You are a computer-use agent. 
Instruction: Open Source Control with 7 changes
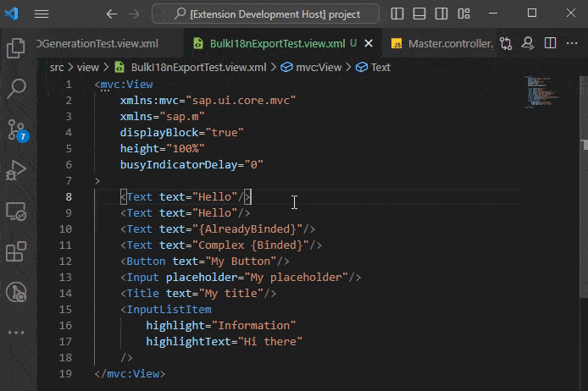17,130
